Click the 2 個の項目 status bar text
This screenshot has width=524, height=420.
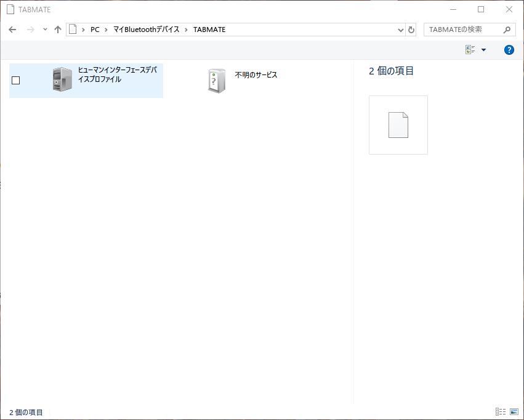(26, 413)
